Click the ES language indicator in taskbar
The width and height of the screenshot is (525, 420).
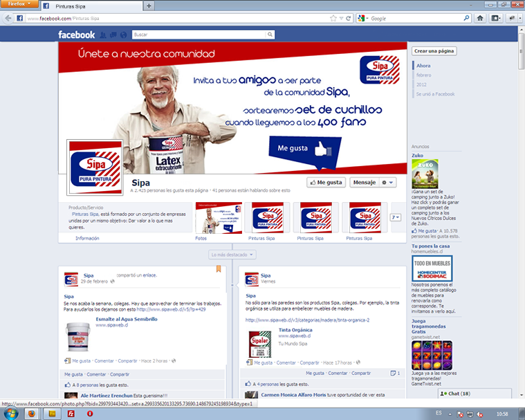[439, 413]
